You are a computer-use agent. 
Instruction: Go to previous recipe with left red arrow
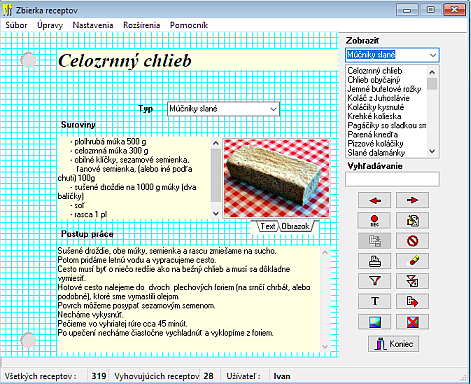374,200
